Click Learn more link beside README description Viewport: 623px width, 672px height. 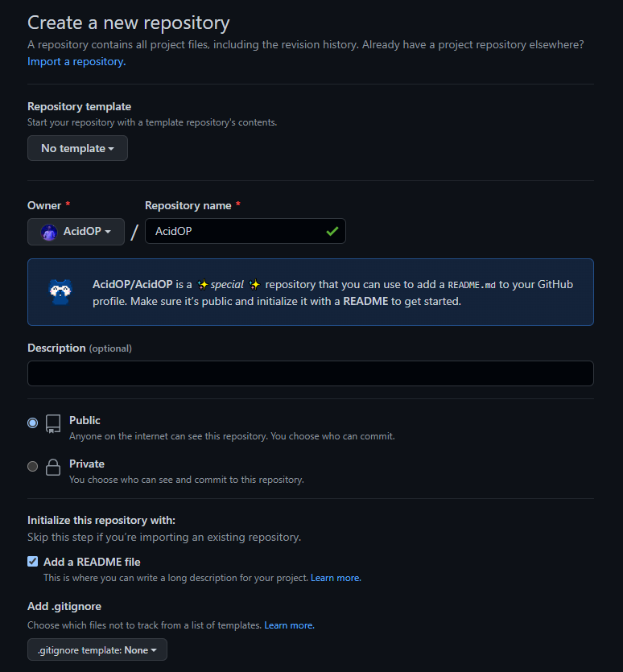[336, 578]
